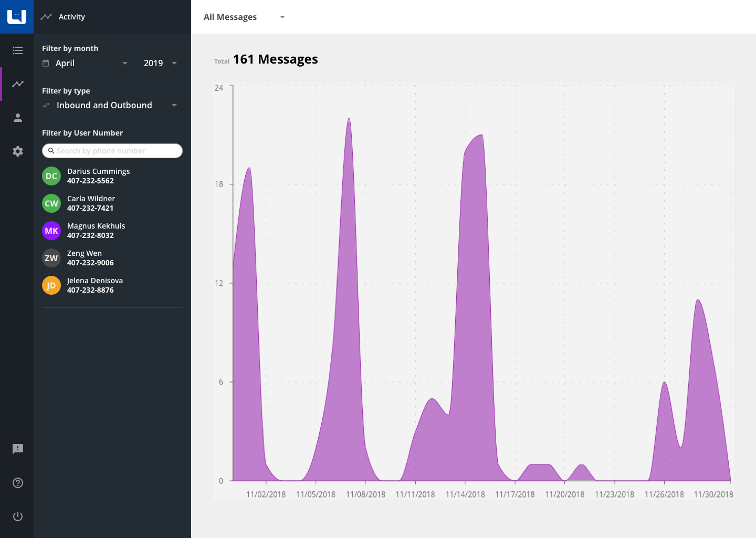Open the All Messages dropdown
This screenshot has width=756, height=538.
click(244, 17)
